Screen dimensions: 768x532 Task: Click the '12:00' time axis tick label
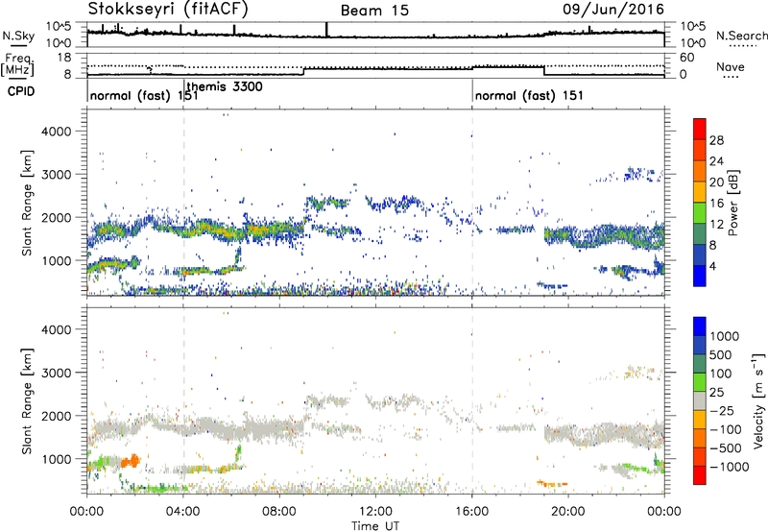click(375, 512)
